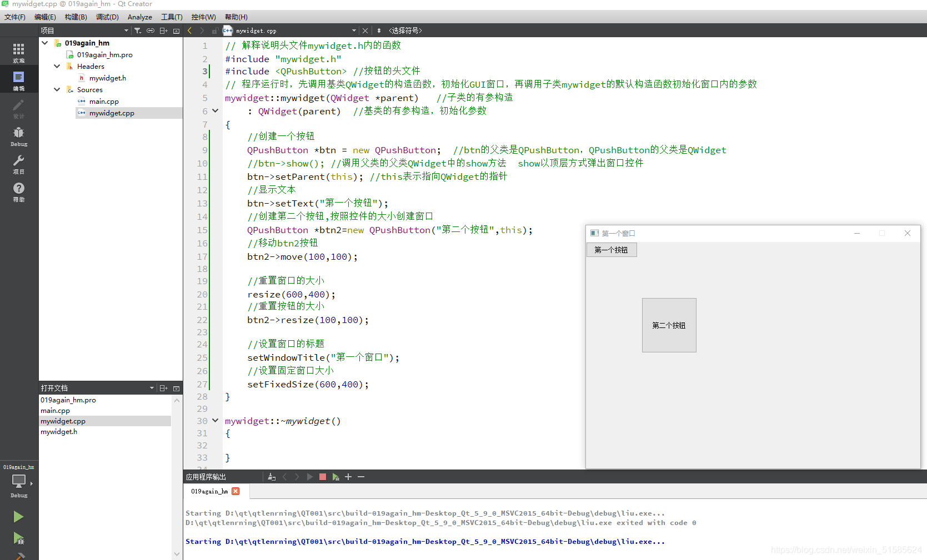Open the 文件(F) menu
This screenshot has width=927, height=560.
[15, 17]
